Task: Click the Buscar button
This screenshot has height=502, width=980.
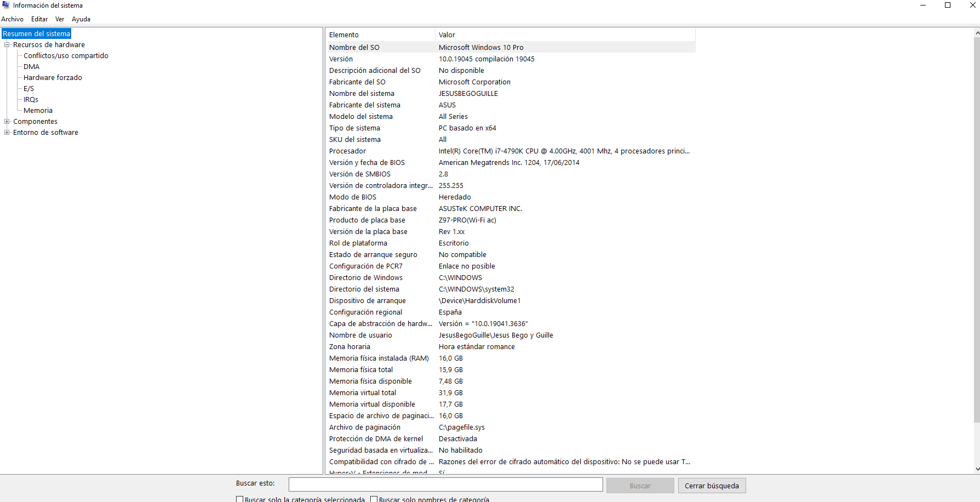Action: click(x=640, y=486)
